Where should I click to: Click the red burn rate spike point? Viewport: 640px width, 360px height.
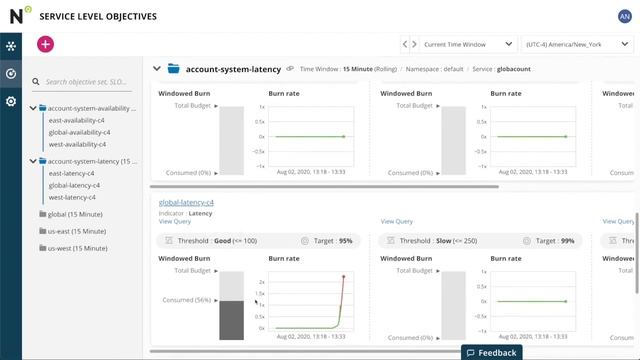pyautogui.click(x=344, y=277)
